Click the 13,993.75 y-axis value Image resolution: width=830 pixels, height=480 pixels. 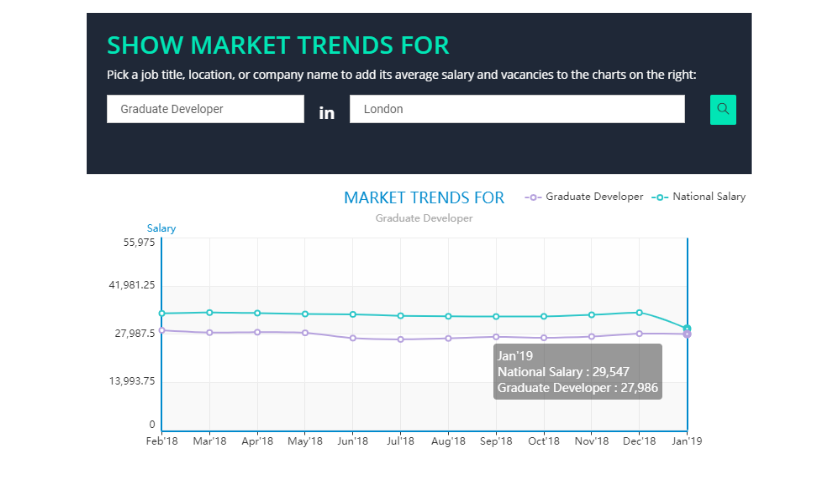pos(132,381)
